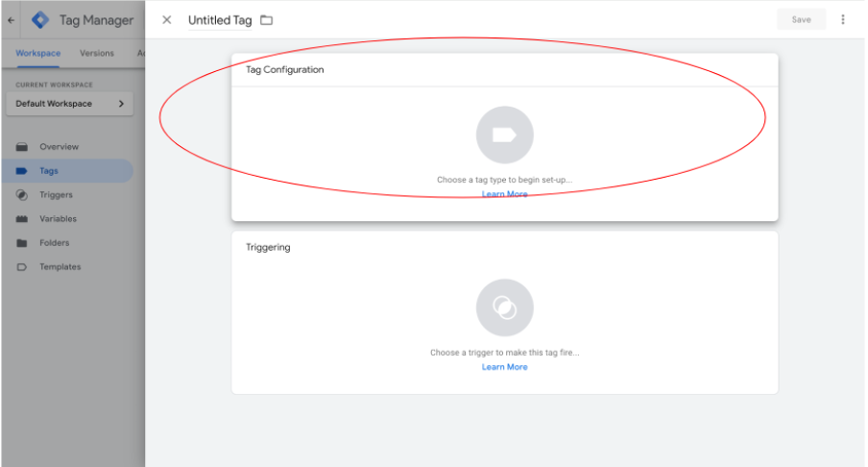Screen dimensions: 868x467
Task: Edit the Untitled Tag name field
Action: tap(220, 20)
